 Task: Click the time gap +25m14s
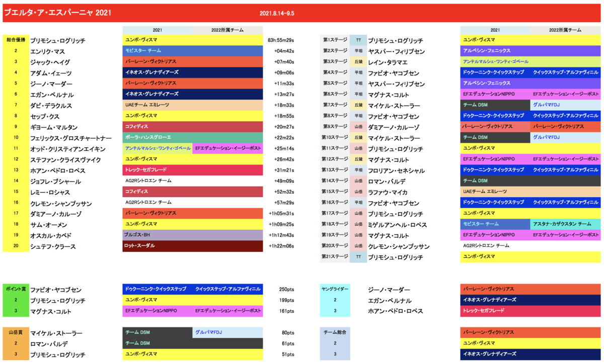(284, 149)
